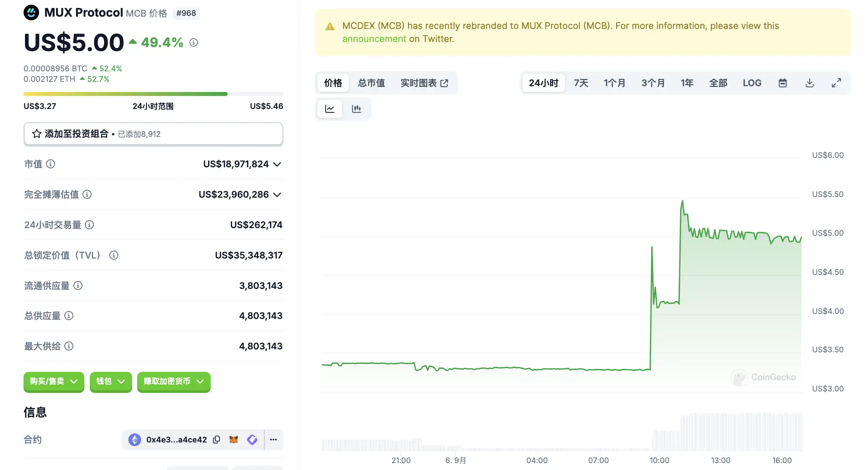
Task: Click info icon next to 市值
Action: point(51,164)
